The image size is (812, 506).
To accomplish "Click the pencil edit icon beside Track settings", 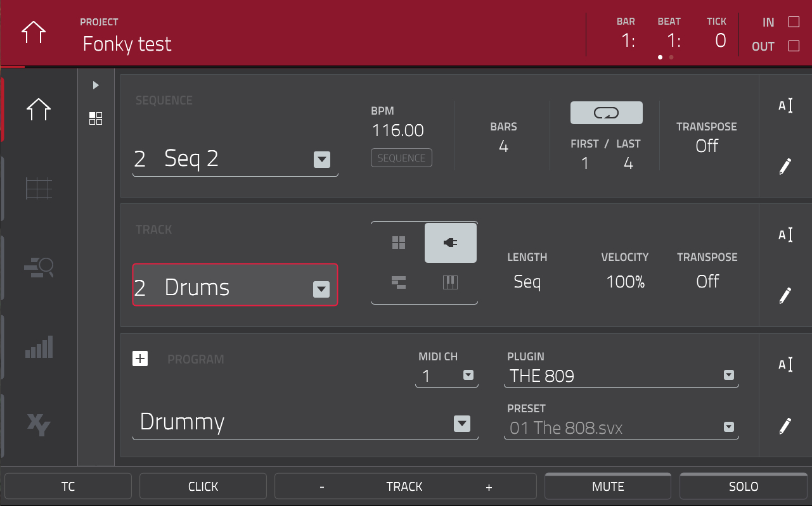I will [x=785, y=296].
